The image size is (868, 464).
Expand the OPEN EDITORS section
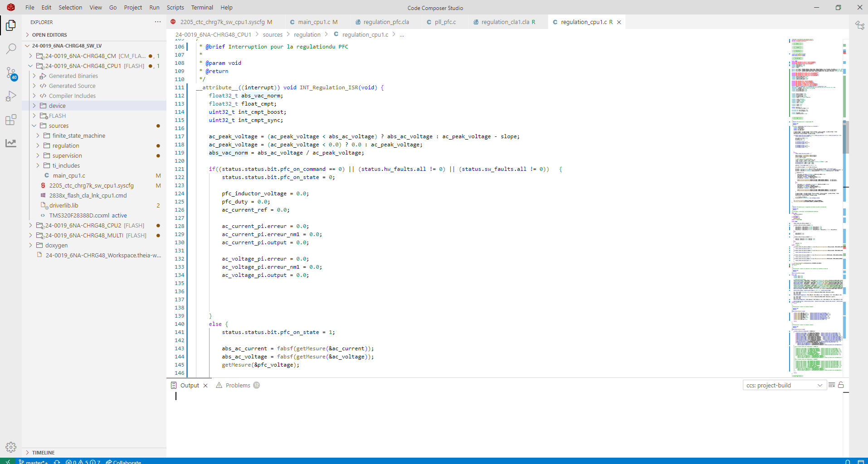pos(94,35)
